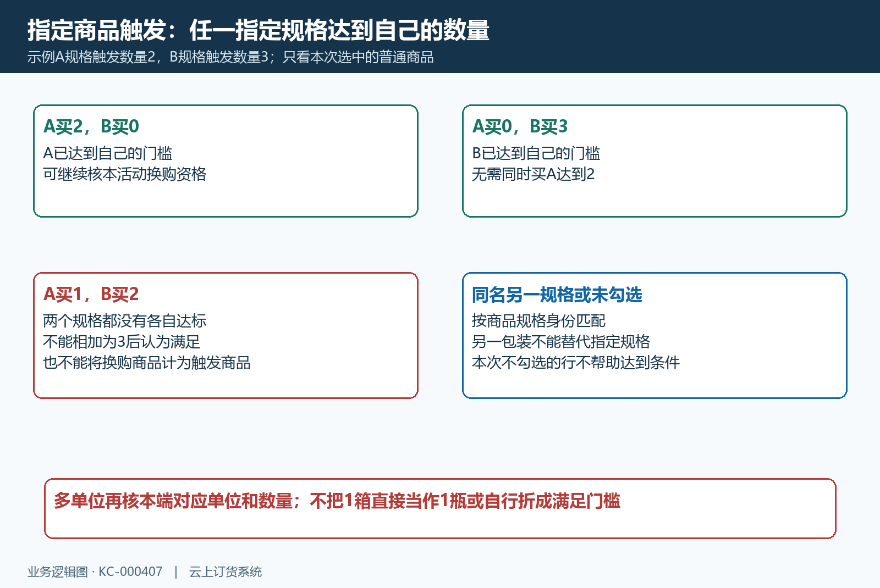
Task: Click the line '无需同时买A达到2'
Action: 533,174
